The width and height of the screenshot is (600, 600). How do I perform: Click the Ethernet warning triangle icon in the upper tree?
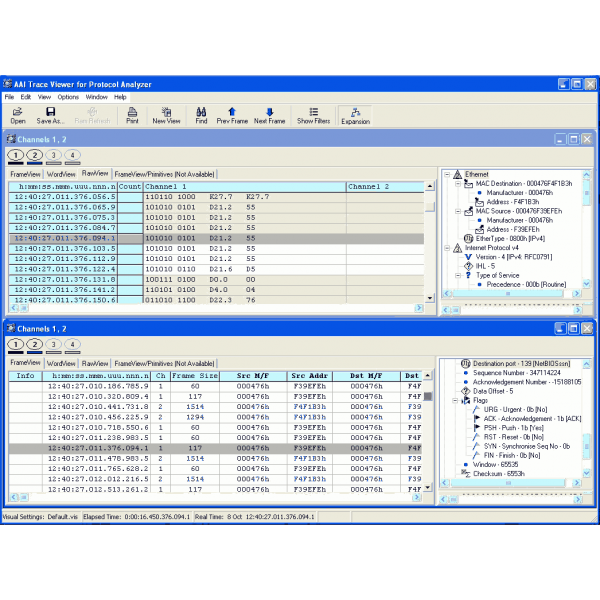(x=458, y=174)
